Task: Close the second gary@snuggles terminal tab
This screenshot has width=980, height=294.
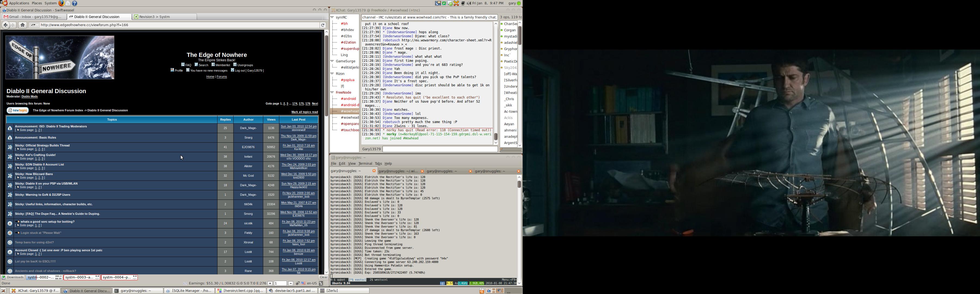Action: click(x=422, y=171)
